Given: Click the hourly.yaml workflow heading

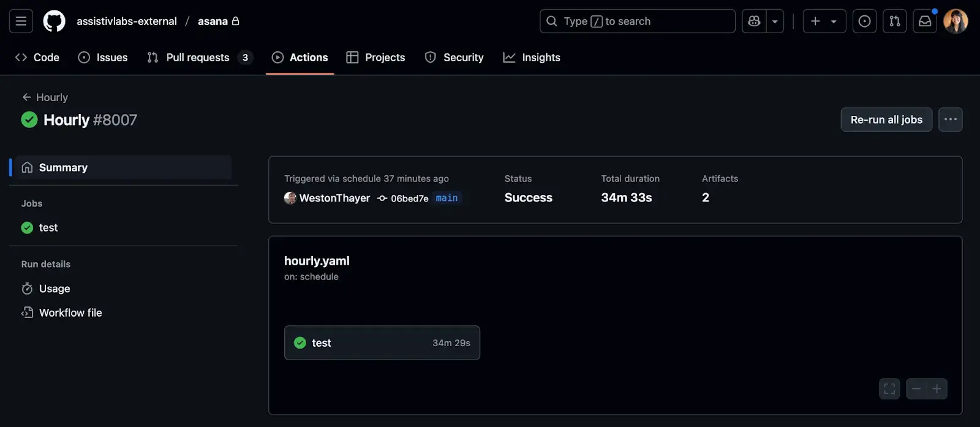Looking at the screenshot, I should click(x=317, y=261).
